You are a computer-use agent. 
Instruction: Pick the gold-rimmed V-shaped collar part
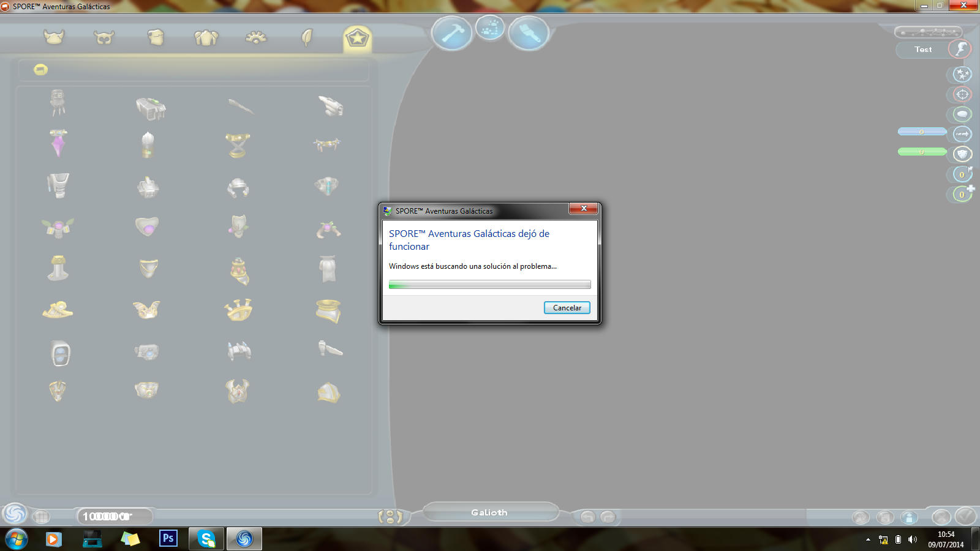tap(148, 268)
